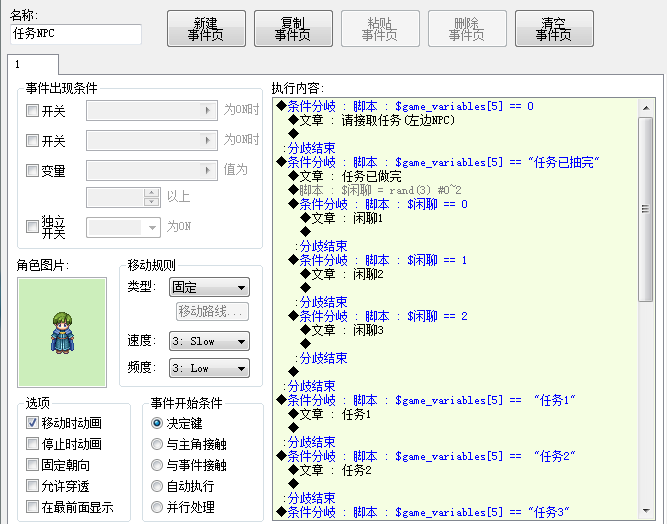Click scroll-up arrow of the event command list
Screen dimensions: 667x524
[646, 108]
